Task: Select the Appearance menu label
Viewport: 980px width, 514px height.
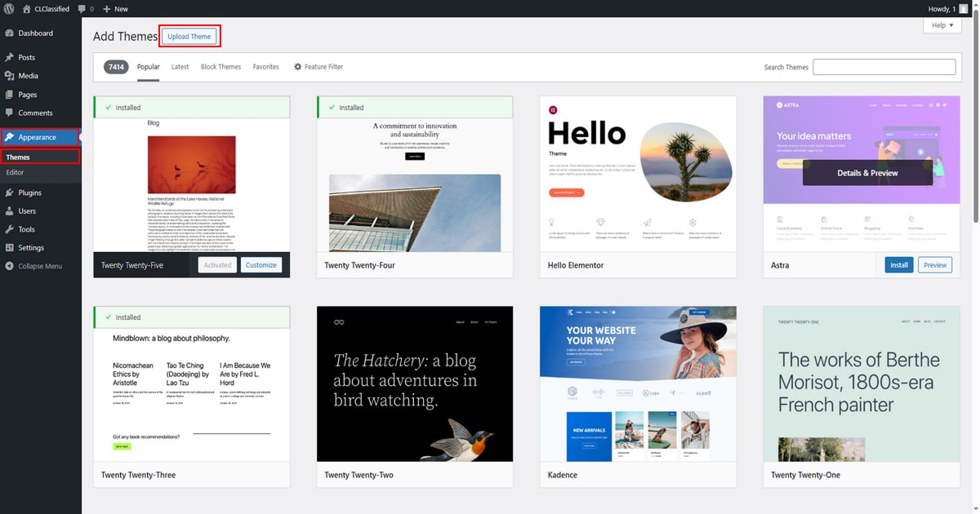Action: [38, 137]
